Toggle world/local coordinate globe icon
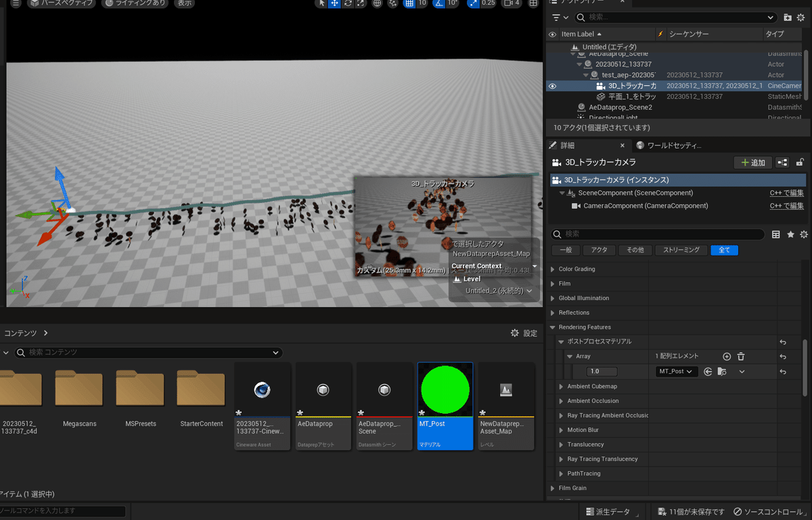 tap(377, 3)
